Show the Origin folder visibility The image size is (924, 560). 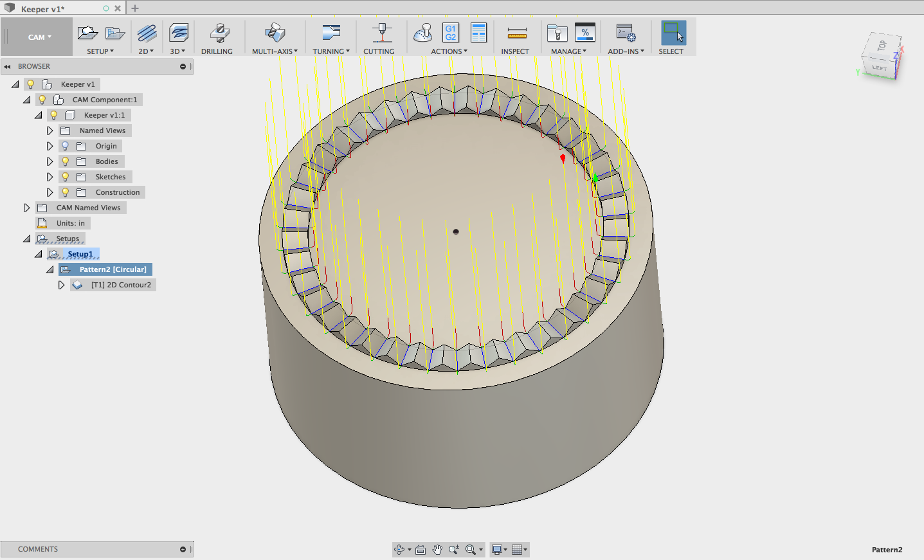point(64,146)
